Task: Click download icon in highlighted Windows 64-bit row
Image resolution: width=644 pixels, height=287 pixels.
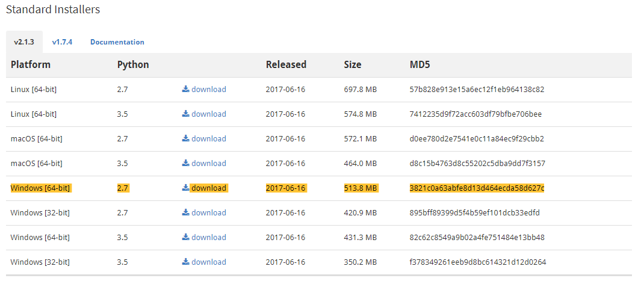Action: [x=185, y=188]
